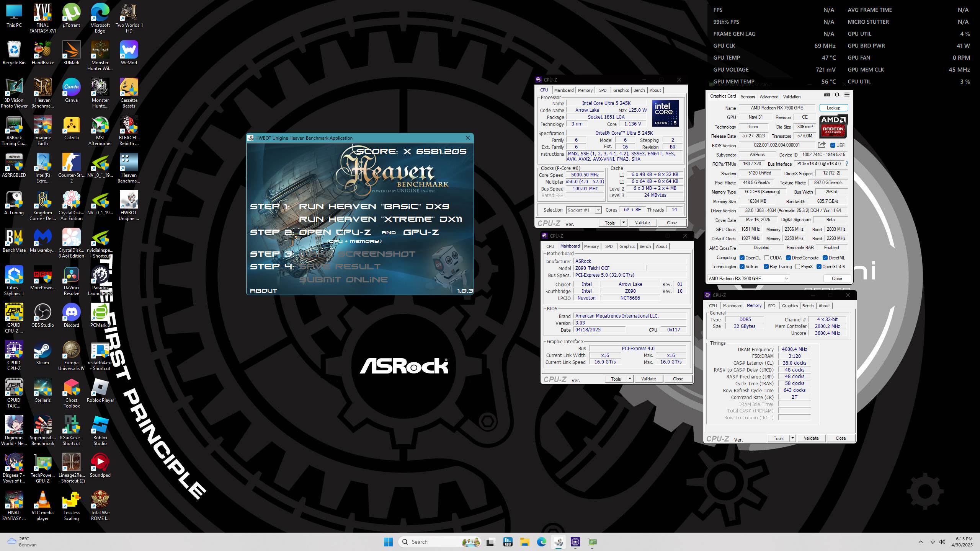Open the BenchMate desktop icon
The width and height of the screenshot is (980, 551).
(x=14, y=241)
